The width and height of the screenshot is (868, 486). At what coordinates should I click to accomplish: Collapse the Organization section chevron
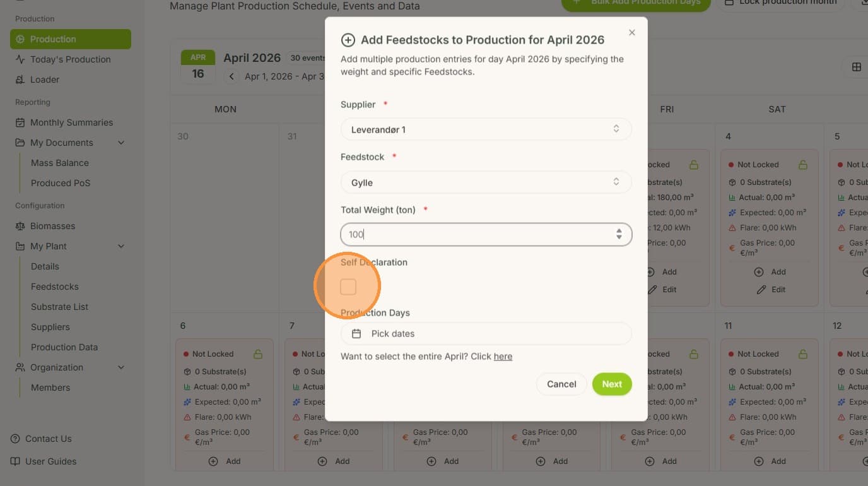121,367
